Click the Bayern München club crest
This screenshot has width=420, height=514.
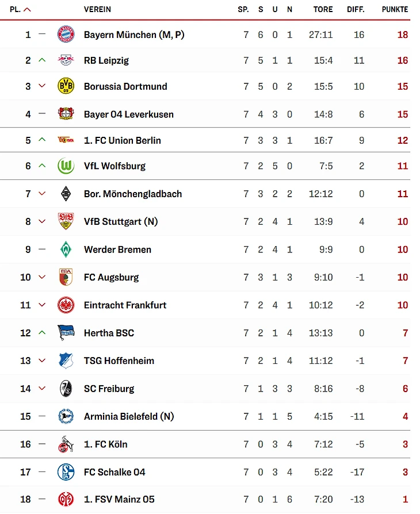(66, 34)
